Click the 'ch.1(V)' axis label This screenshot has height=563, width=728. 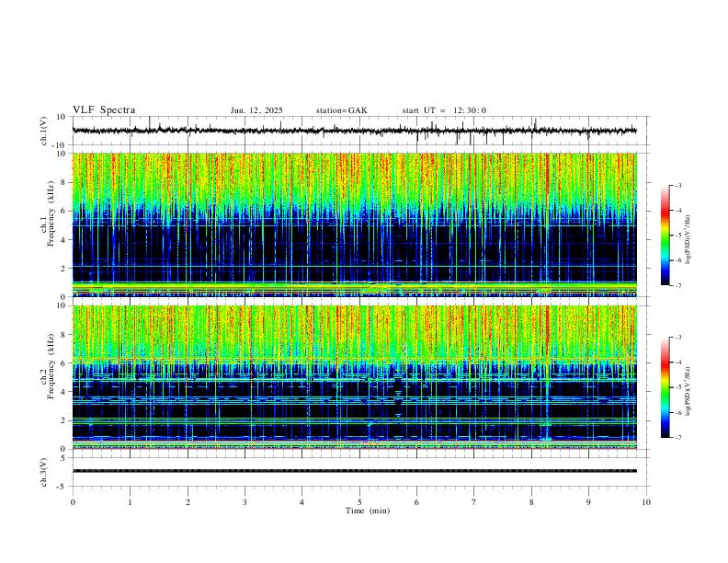click(x=44, y=131)
